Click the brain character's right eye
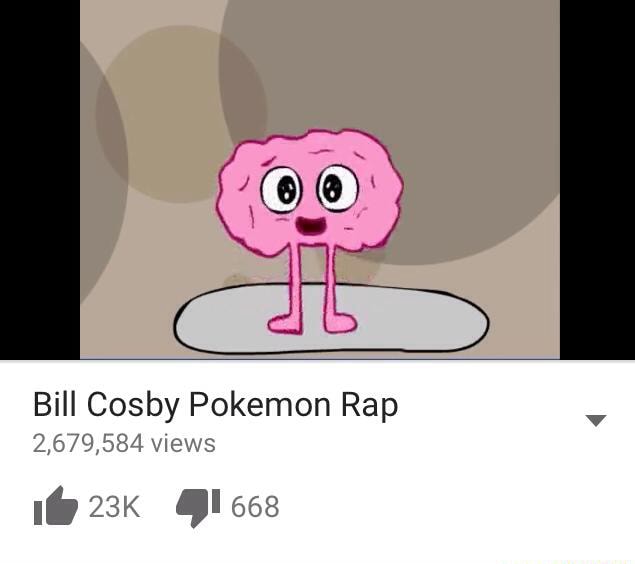Screen dimensions: 635x564 (339, 187)
